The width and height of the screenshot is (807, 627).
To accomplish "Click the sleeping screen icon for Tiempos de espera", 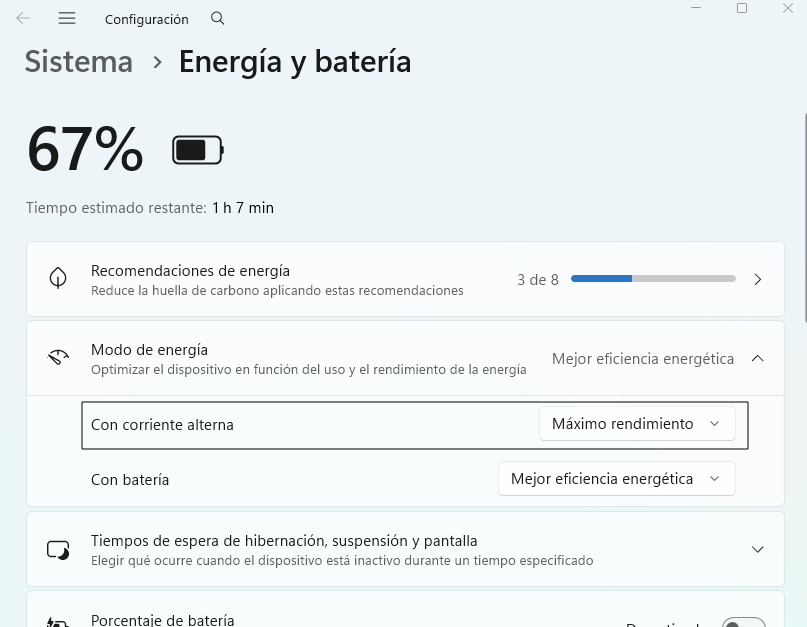I will pyautogui.click(x=59, y=548).
